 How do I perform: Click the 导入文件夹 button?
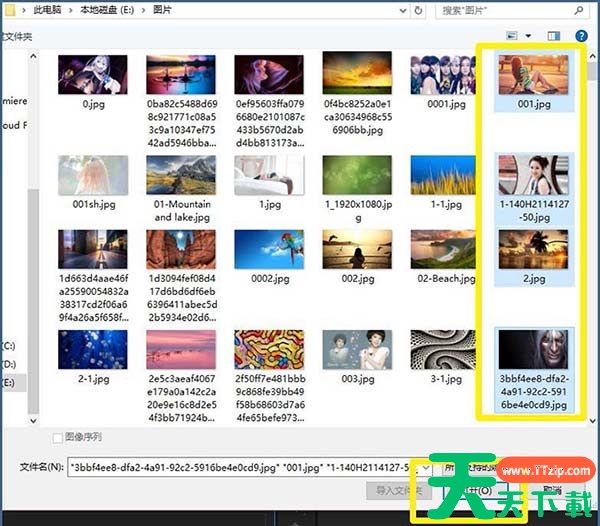399,490
